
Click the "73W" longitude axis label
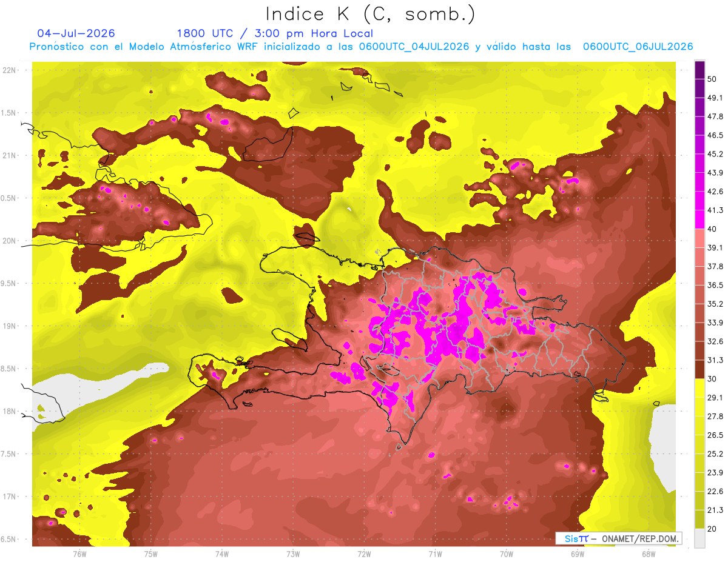coord(293,554)
